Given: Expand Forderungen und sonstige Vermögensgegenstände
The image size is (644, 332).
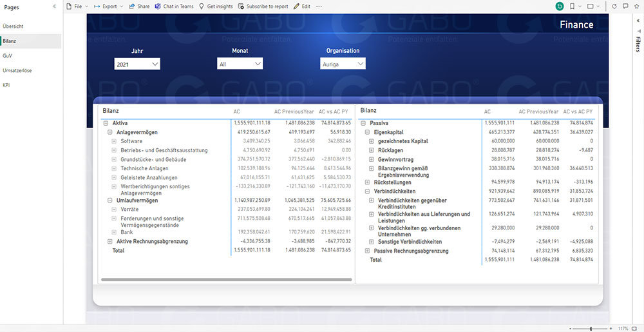Looking at the screenshot, I should [x=114, y=219].
